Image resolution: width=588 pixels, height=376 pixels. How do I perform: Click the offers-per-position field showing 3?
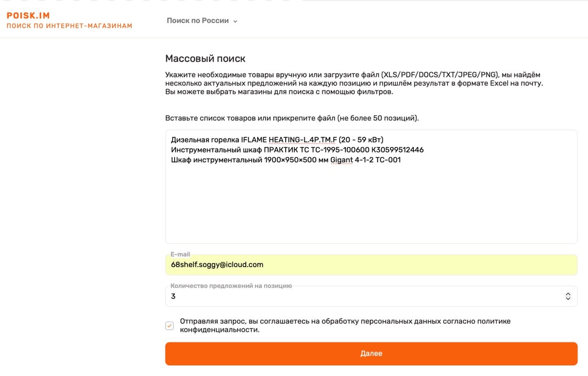[x=371, y=296]
